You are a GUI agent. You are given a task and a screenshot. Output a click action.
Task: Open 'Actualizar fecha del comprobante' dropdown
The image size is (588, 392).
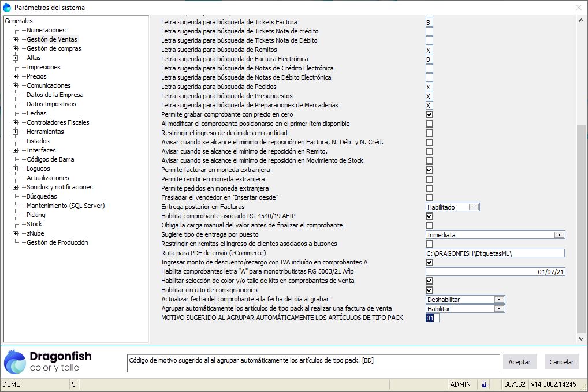pyautogui.click(x=499, y=300)
